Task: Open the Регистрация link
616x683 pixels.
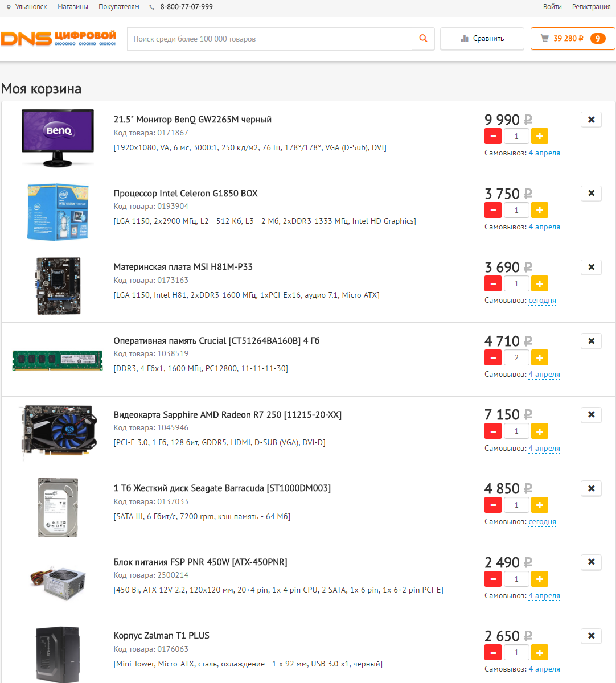Action: pos(592,7)
